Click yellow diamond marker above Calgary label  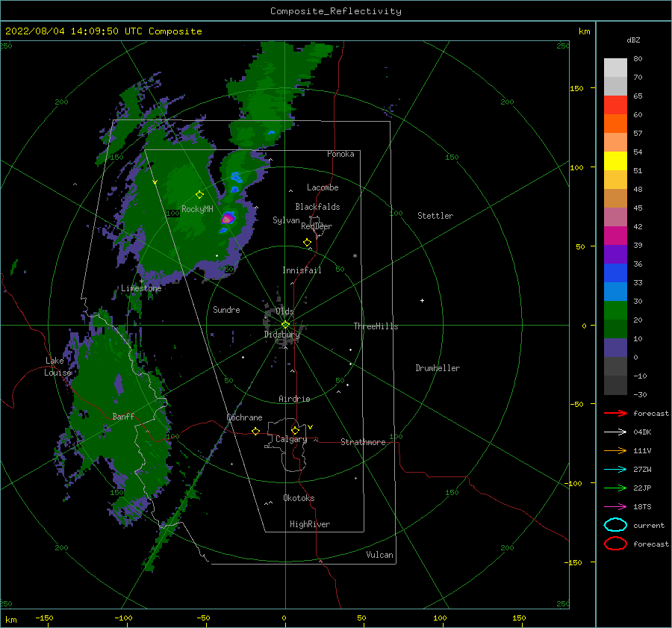coord(295,430)
